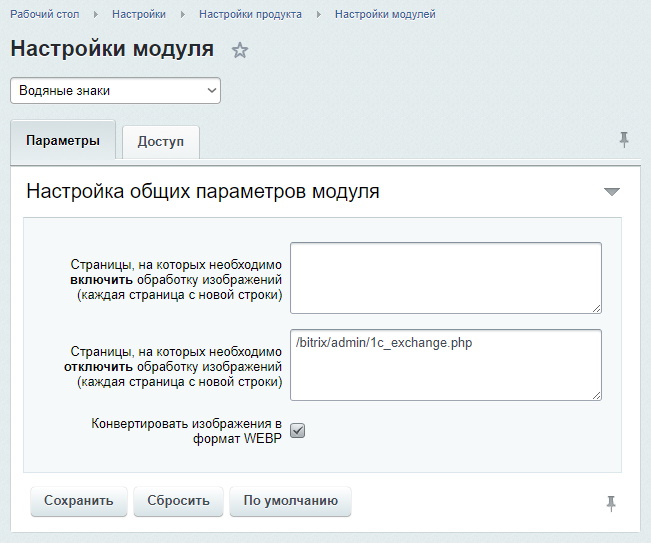The height and width of the screenshot is (543, 651).
Task: Focus the включить обработку pages text area
Action: [445, 277]
